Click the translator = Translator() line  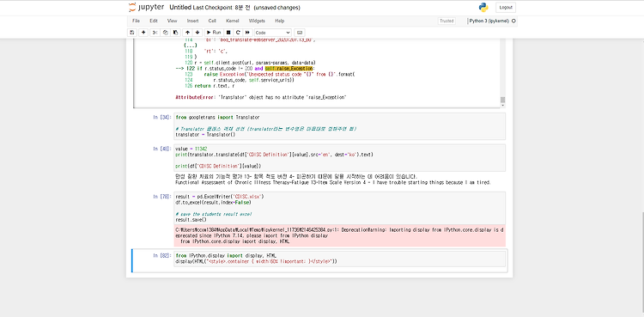(x=205, y=135)
